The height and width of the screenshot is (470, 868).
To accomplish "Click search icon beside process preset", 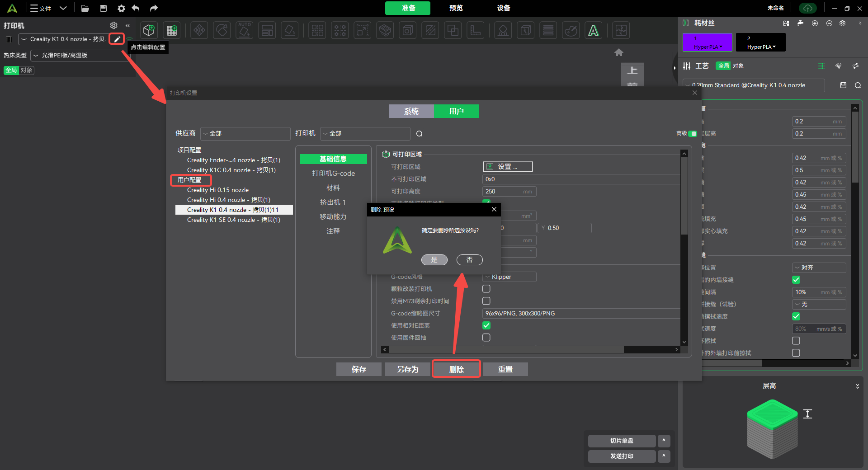I will 858,85.
